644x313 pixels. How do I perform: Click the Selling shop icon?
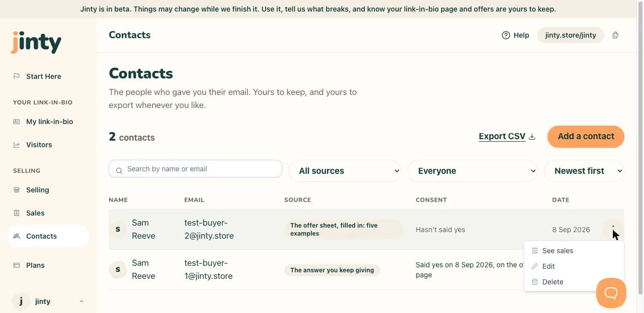pos(17,190)
